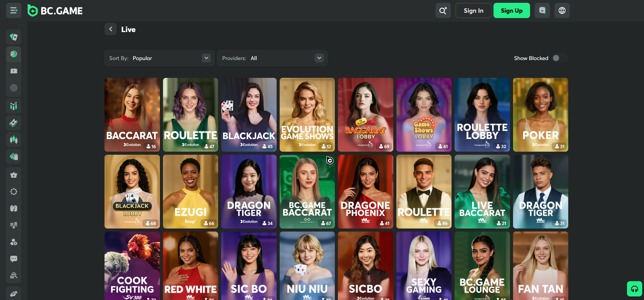Screen dimensions: 644x300
Task: Click the two faces sidebar icon
Action: coord(14,208)
